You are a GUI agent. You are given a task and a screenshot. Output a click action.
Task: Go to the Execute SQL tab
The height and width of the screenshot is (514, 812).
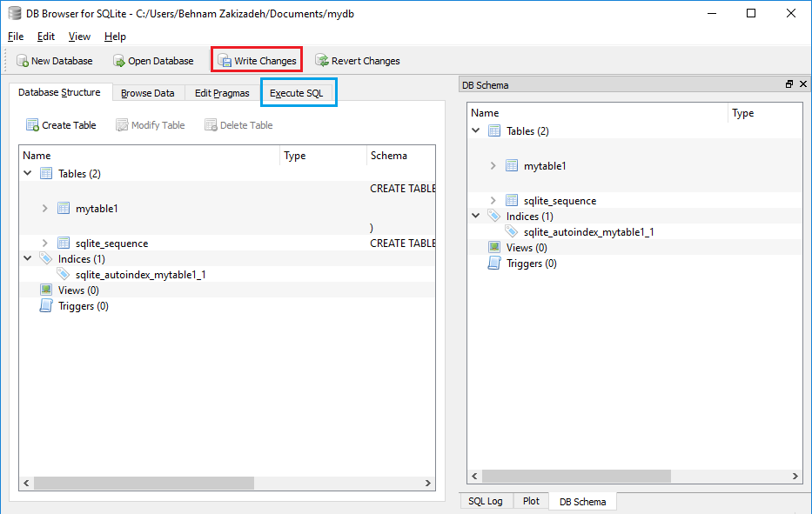(296, 93)
